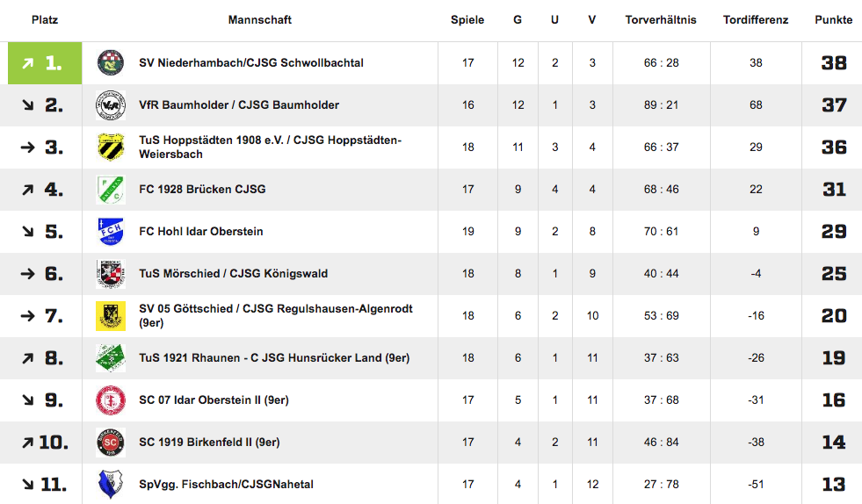Viewport: 862px width, 504px height.
Task: Click the green first place rank cell
Action: tap(45, 63)
